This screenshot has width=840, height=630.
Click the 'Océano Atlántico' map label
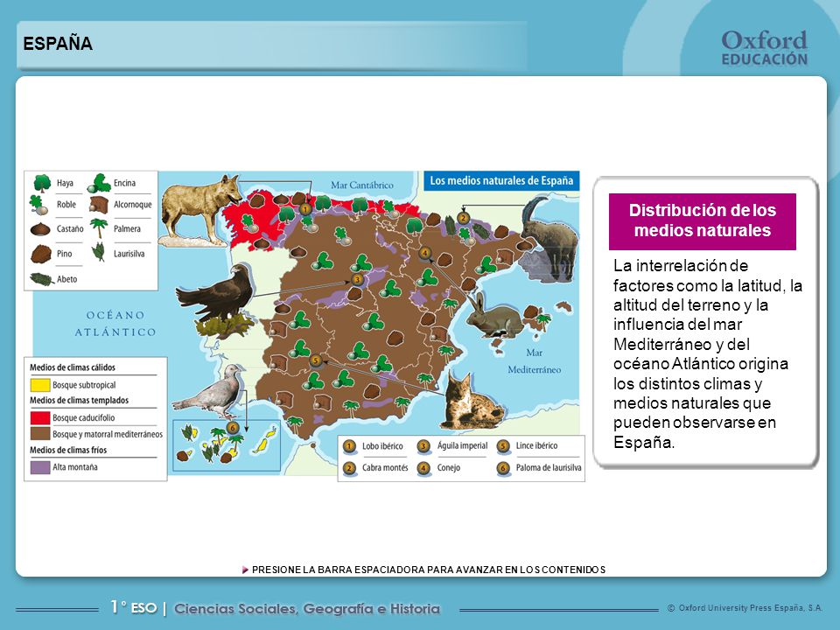click(115, 324)
